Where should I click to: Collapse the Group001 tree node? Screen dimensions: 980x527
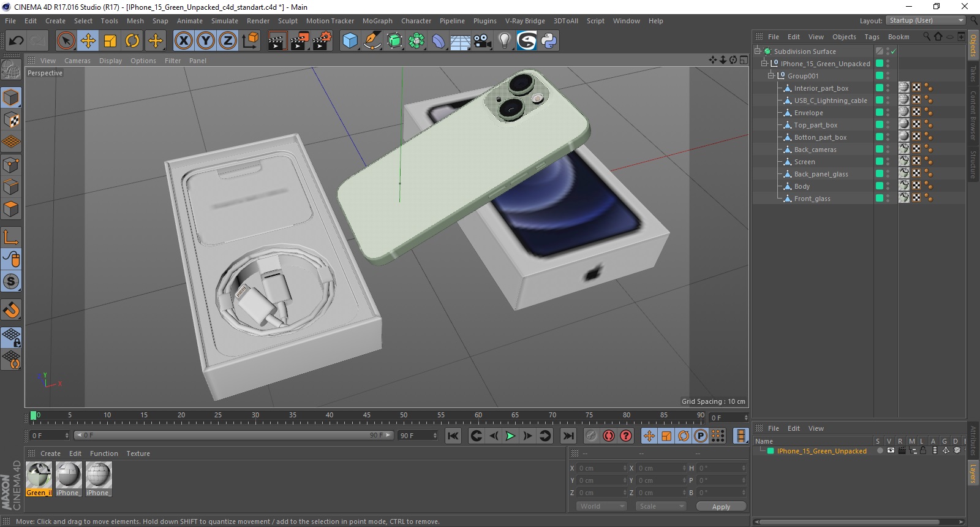[x=771, y=76]
